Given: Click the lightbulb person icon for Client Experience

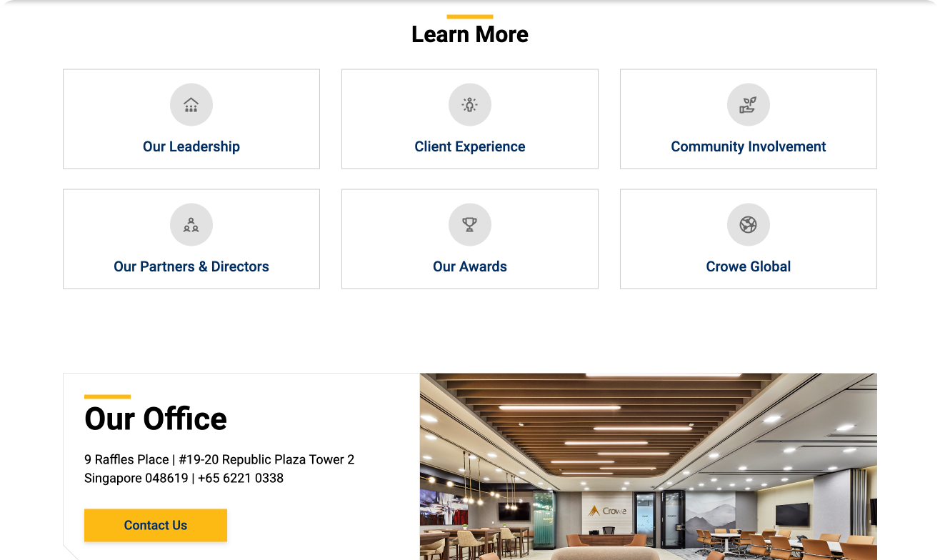Looking at the screenshot, I should (x=470, y=105).
